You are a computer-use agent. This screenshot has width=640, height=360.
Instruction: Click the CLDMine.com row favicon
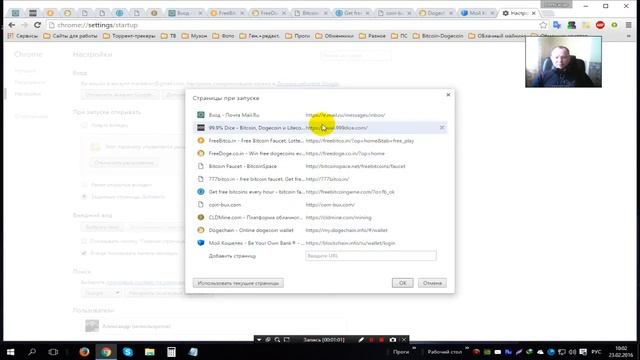point(201,217)
